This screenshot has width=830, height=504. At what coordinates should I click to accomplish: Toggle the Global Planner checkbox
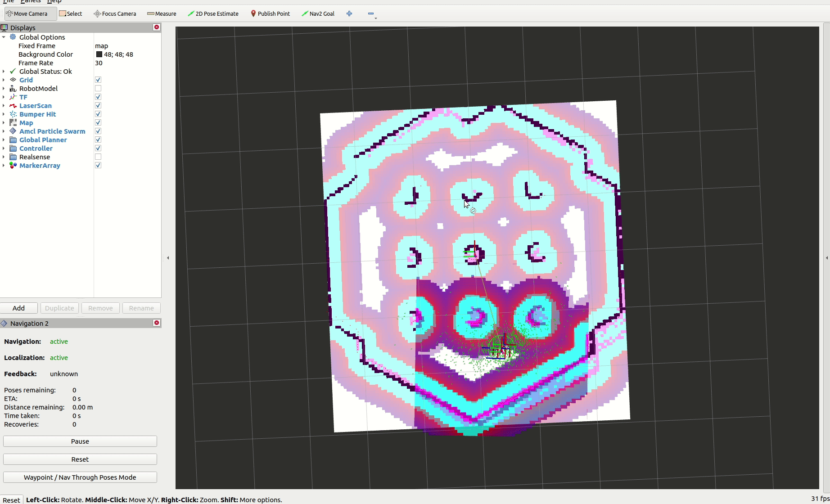point(98,139)
